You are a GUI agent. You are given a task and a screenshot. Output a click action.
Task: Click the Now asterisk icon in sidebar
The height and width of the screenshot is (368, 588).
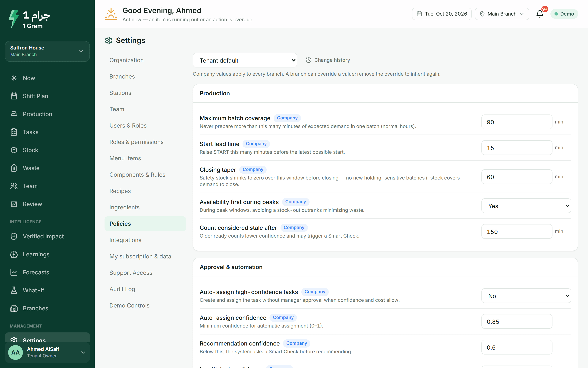click(x=14, y=78)
